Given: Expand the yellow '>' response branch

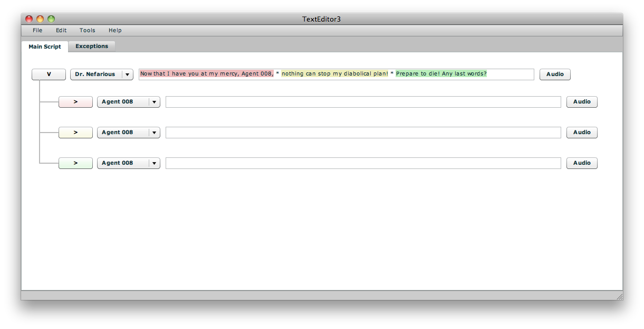Looking at the screenshot, I should pos(75,133).
